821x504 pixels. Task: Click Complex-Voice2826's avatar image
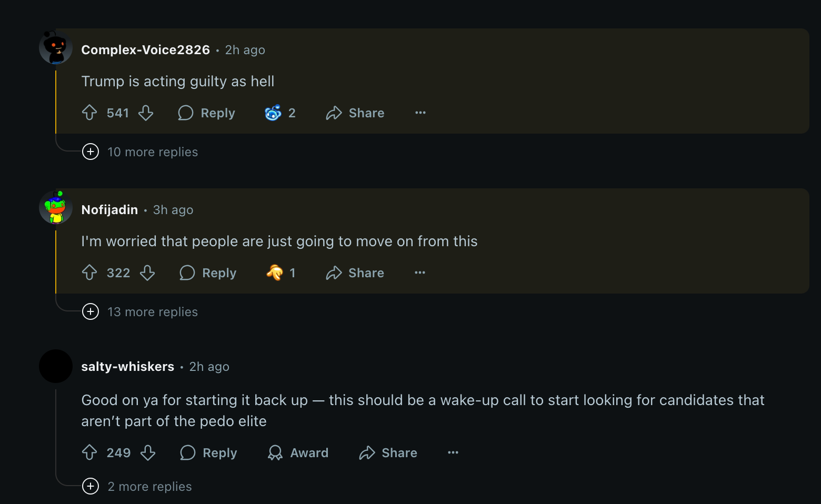tap(56, 48)
